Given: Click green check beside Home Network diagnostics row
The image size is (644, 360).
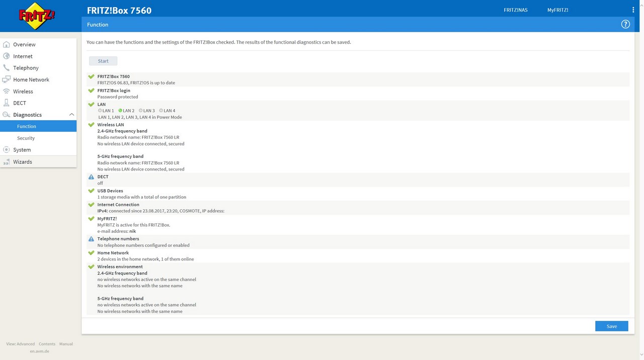Looking at the screenshot, I should [91, 253].
